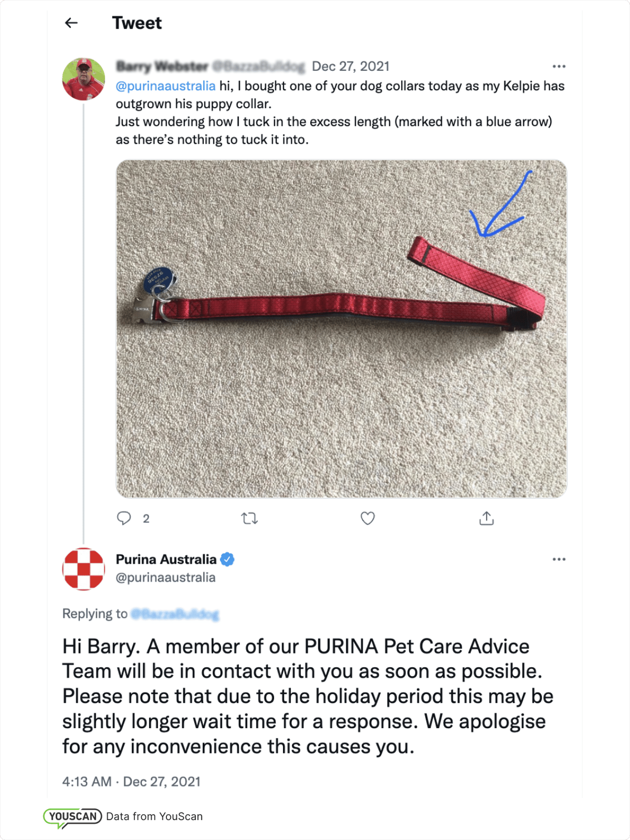Open more options on Purina Australia reply

pyautogui.click(x=559, y=559)
